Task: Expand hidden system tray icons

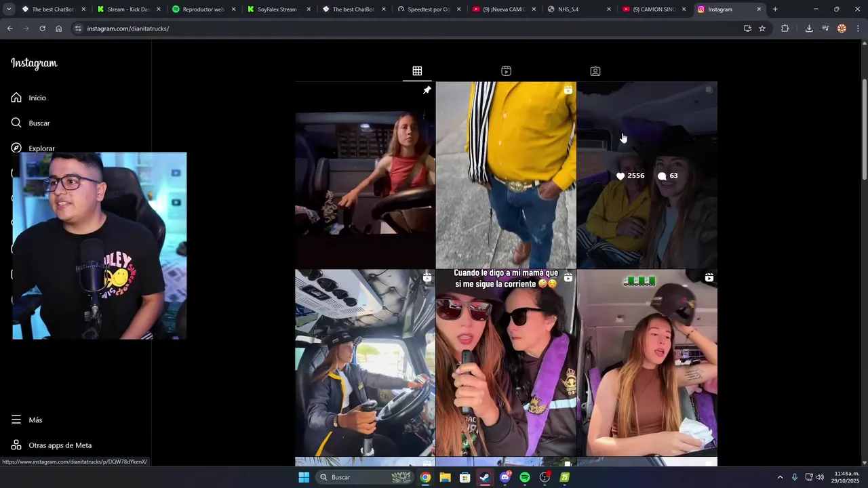Action: [x=780, y=477]
